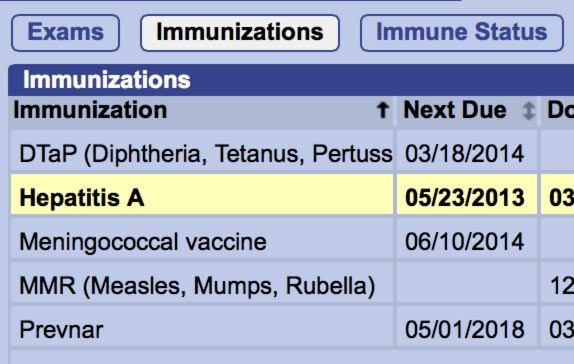Click the partially visible third column header
The width and height of the screenshot is (574, 364).
(557, 111)
